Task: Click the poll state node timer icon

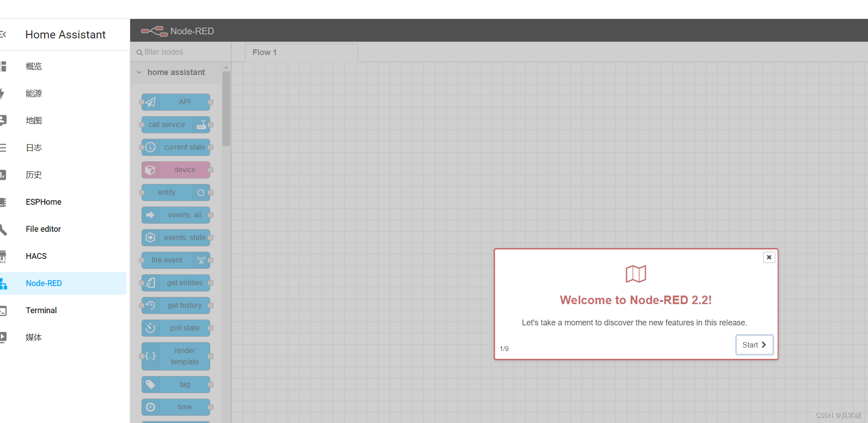Action: (151, 328)
